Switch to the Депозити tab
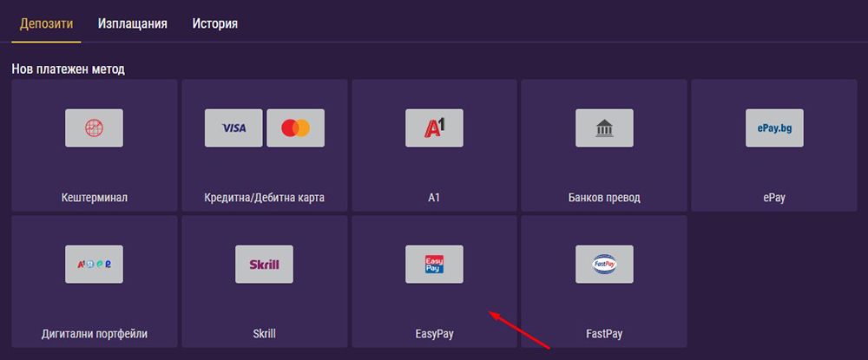The width and height of the screenshot is (868, 360). coord(46,23)
